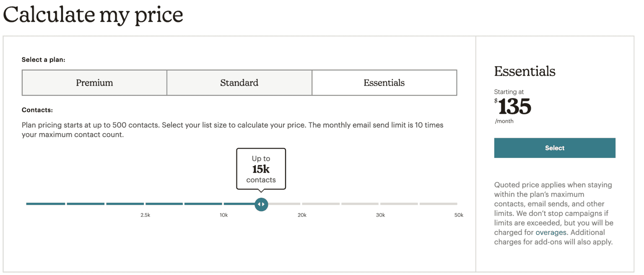Set contacts slider to 30k mark
This screenshot has height=275, width=644.
[380, 215]
